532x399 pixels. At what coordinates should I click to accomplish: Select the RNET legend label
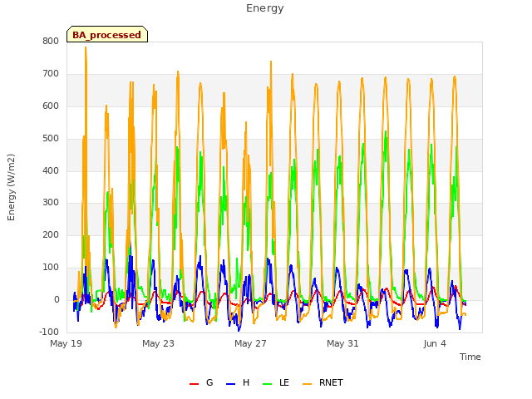[331, 382]
